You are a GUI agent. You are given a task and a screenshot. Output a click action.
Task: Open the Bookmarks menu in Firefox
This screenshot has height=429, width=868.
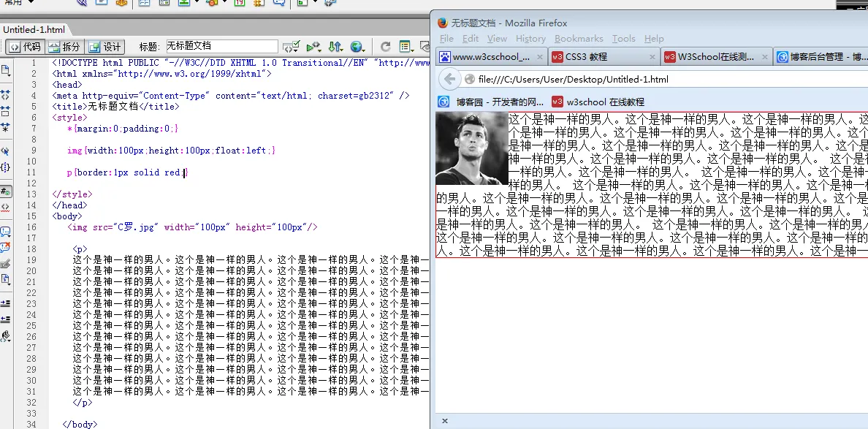pyautogui.click(x=579, y=38)
